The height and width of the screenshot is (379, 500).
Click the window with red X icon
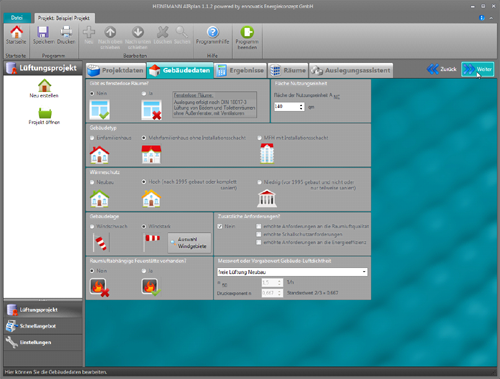coord(151,110)
